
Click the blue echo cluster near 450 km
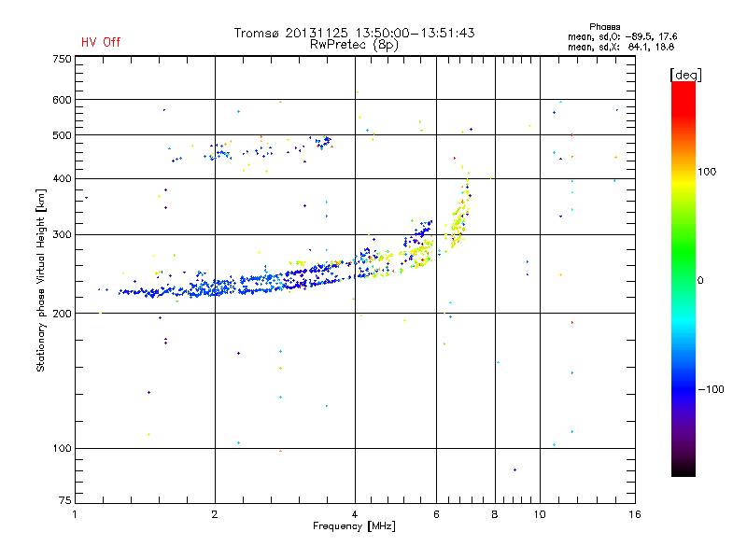[218, 153]
